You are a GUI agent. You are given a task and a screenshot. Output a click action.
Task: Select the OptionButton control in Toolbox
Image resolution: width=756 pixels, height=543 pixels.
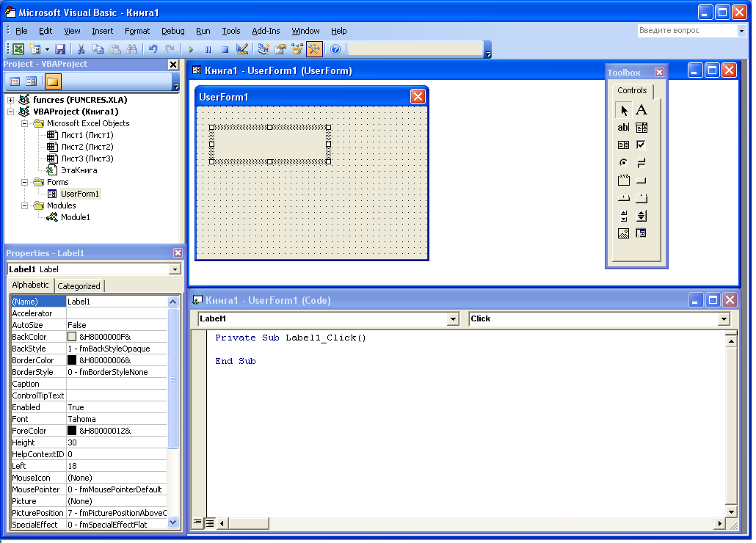623,163
